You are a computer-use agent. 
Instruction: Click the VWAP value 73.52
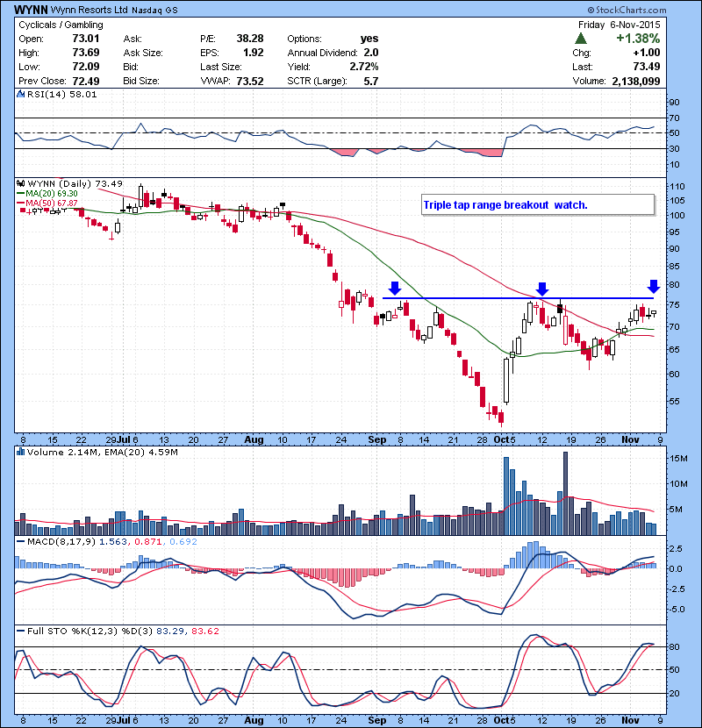click(x=250, y=82)
